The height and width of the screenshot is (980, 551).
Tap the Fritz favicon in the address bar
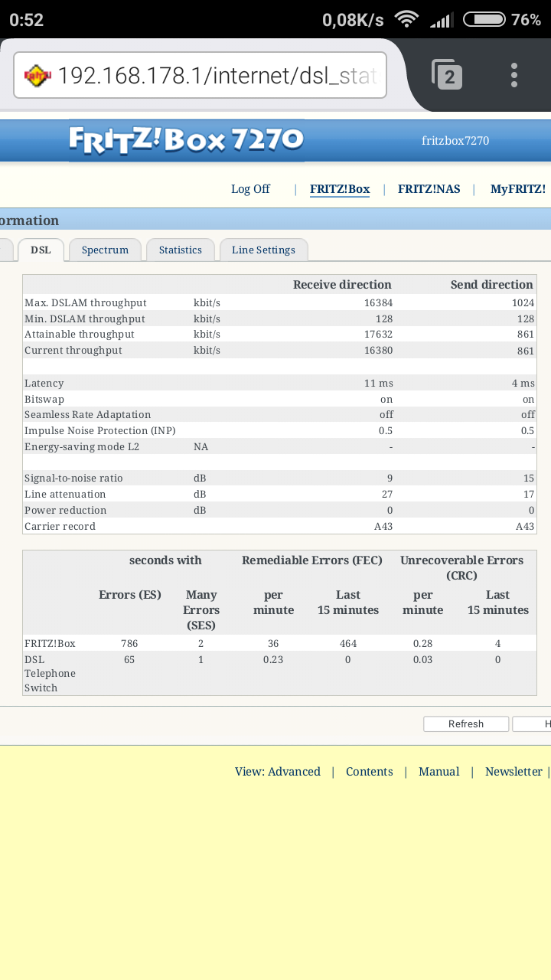coord(37,76)
